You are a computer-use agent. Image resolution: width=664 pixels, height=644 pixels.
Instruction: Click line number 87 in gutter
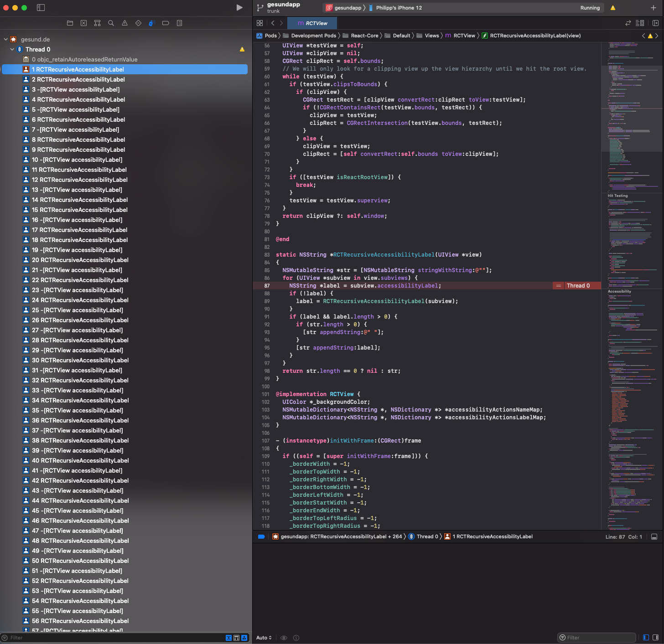point(267,286)
